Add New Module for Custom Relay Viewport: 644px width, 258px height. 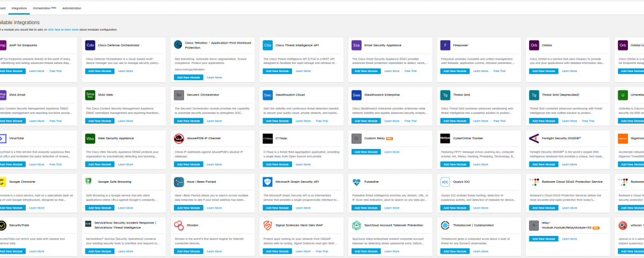[x=365, y=152]
